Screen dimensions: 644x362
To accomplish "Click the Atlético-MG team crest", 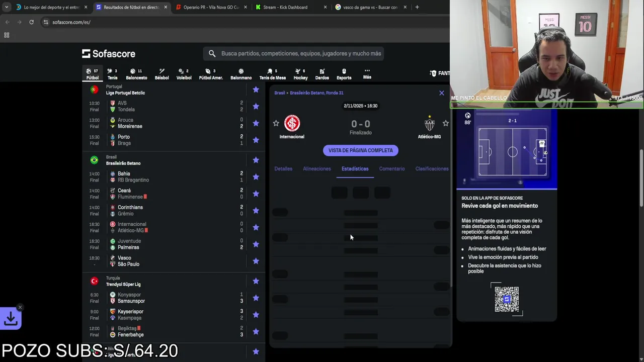I will [429, 123].
